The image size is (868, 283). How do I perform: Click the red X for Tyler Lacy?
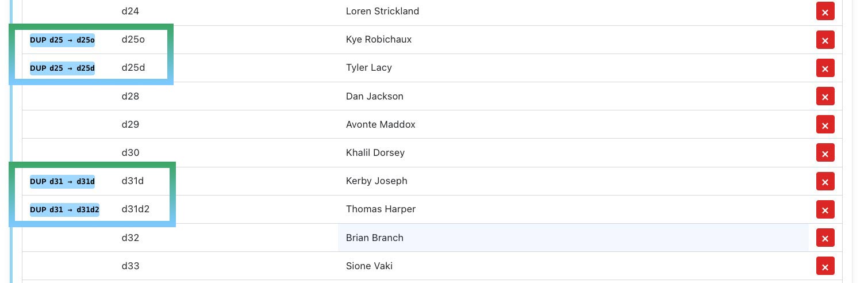[x=825, y=68]
